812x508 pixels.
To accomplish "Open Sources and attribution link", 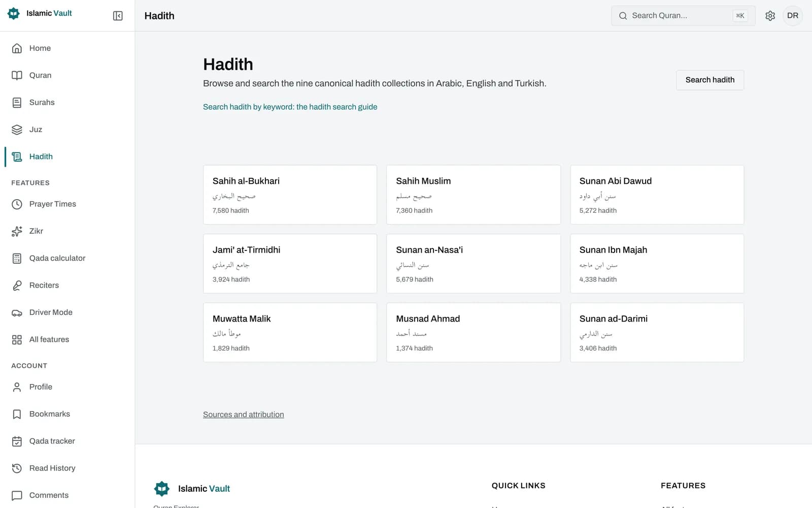I will pos(244,415).
